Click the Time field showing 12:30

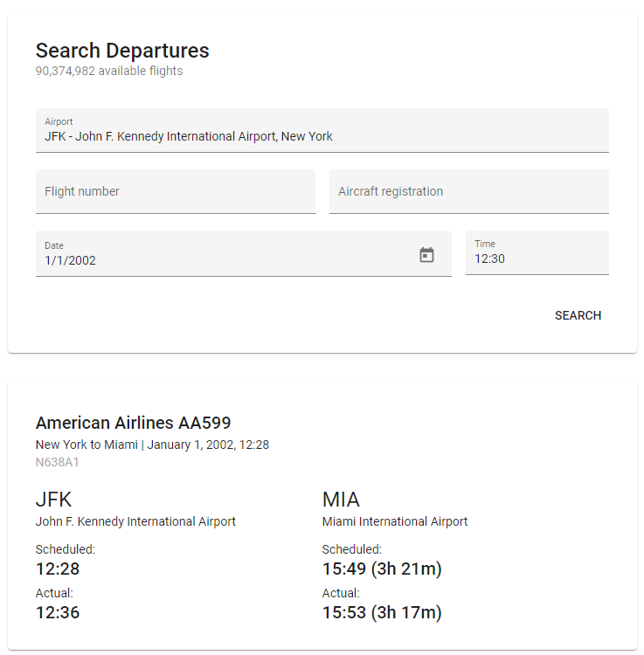(537, 258)
